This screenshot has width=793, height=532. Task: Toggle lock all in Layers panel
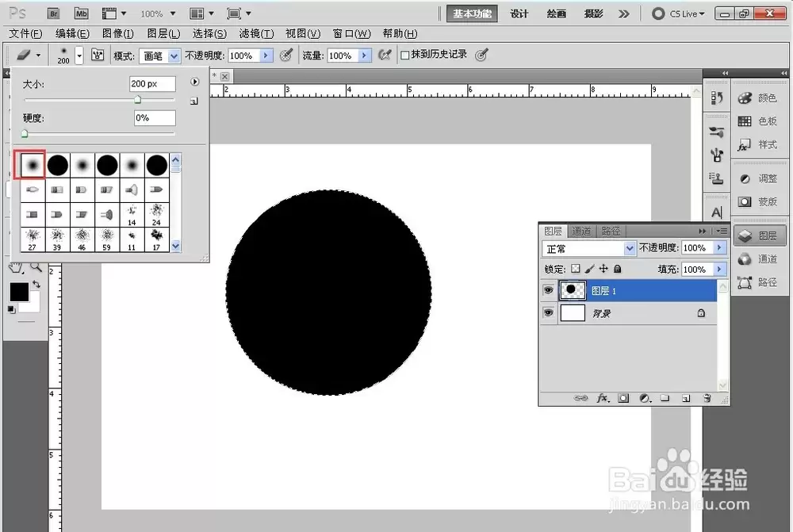(618, 269)
